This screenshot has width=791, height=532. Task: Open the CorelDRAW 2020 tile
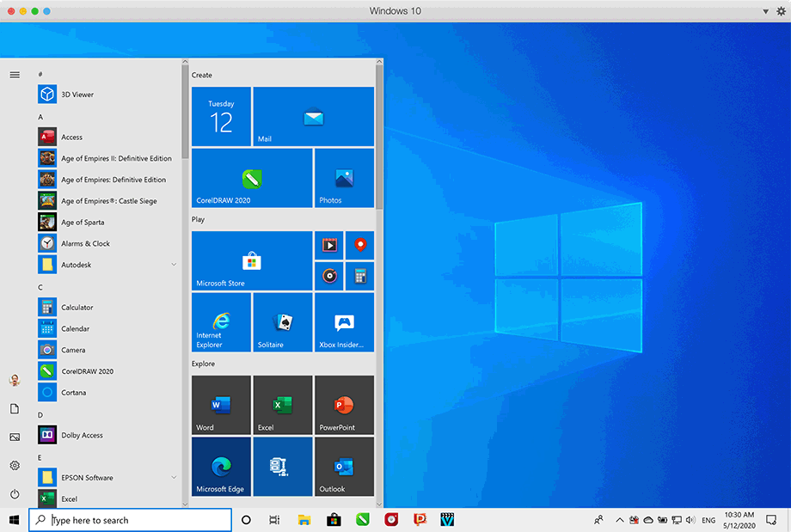point(252,178)
